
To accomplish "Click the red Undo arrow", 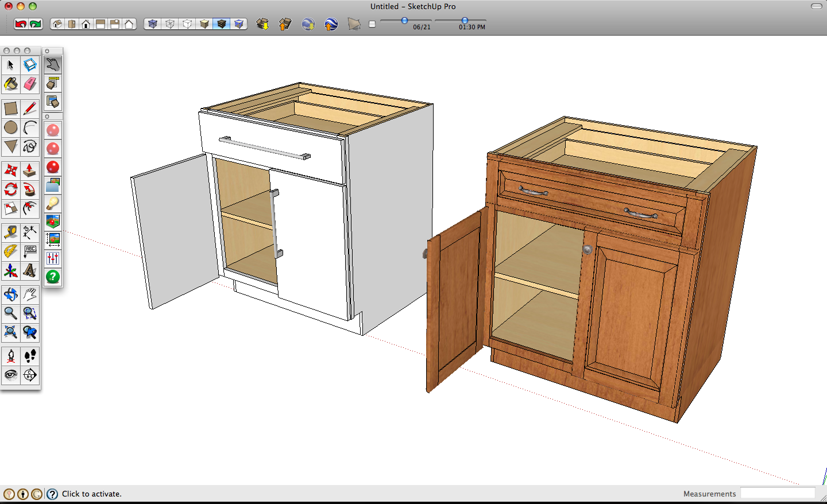I will 21,24.
